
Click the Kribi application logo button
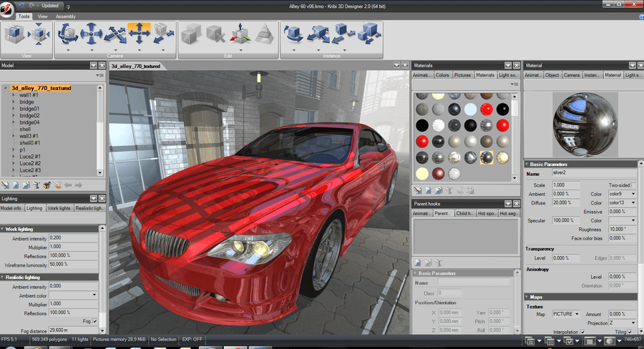click(x=6, y=9)
